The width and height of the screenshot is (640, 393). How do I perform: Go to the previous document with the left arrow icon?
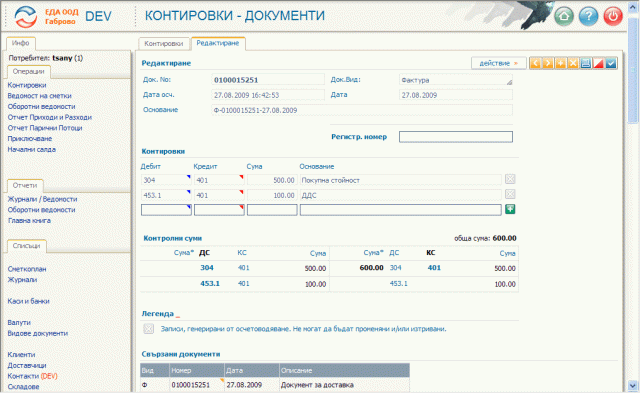[535, 63]
